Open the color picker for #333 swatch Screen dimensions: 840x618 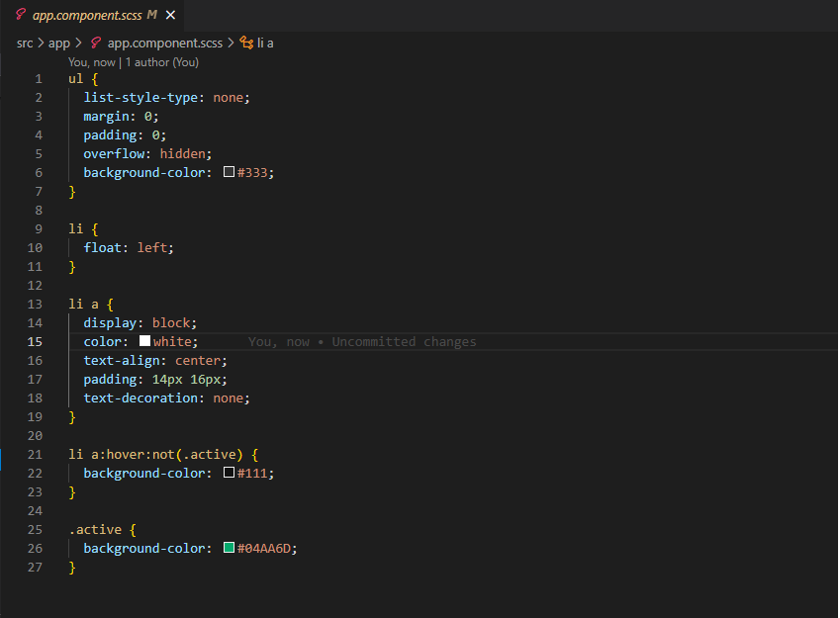tap(229, 172)
